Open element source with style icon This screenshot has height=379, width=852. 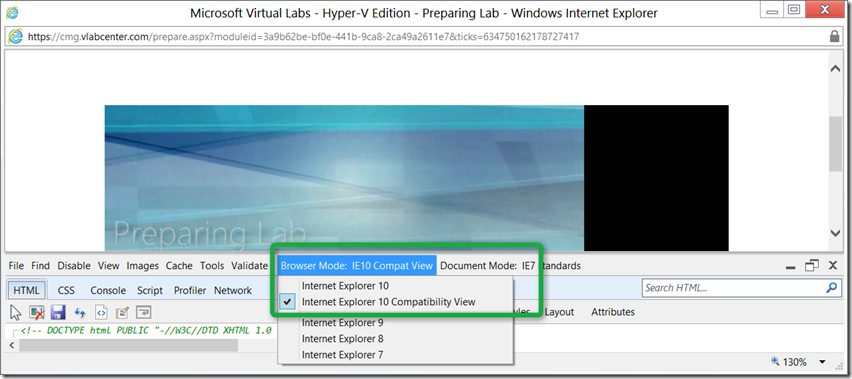tap(101, 313)
